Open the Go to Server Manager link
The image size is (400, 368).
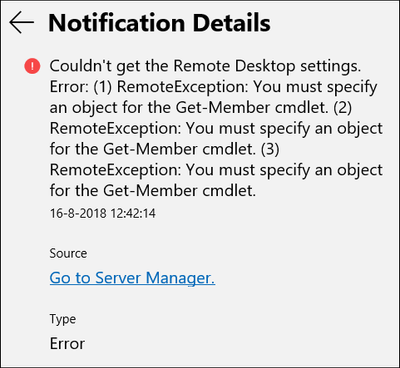point(132,278)
